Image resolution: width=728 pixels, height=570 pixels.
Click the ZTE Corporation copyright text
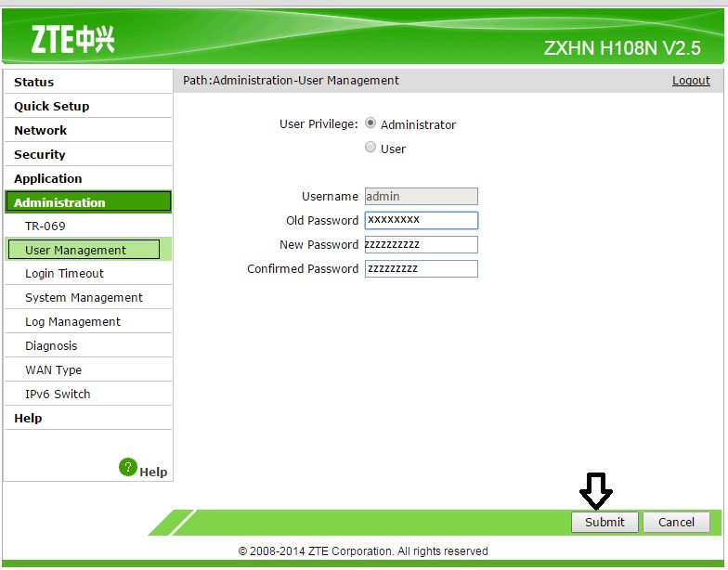click(x=363, y=551)
